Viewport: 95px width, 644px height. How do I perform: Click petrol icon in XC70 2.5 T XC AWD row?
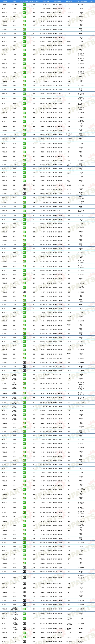click(x=24, y=618)
